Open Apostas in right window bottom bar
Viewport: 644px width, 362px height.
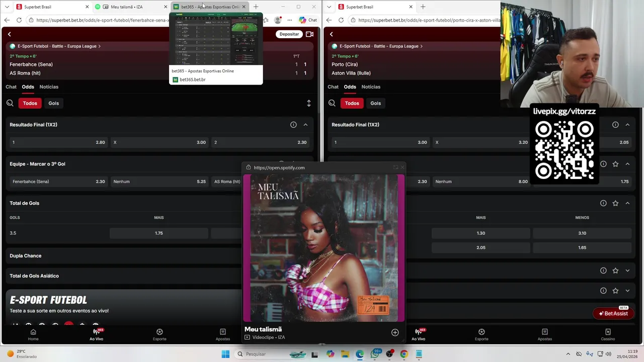(x=544, y=335)
